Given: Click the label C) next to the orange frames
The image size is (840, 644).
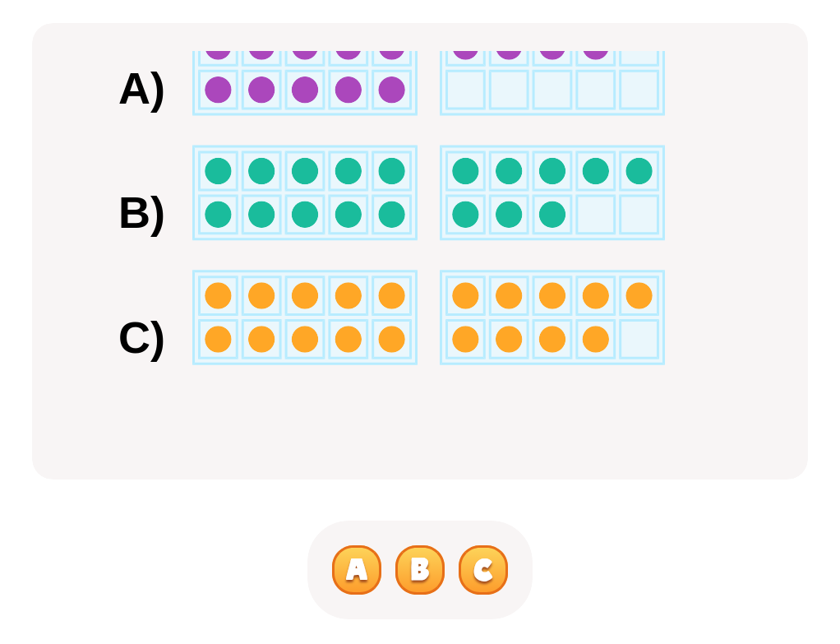Looking at the screenshot, I should (x=141, y=337).
